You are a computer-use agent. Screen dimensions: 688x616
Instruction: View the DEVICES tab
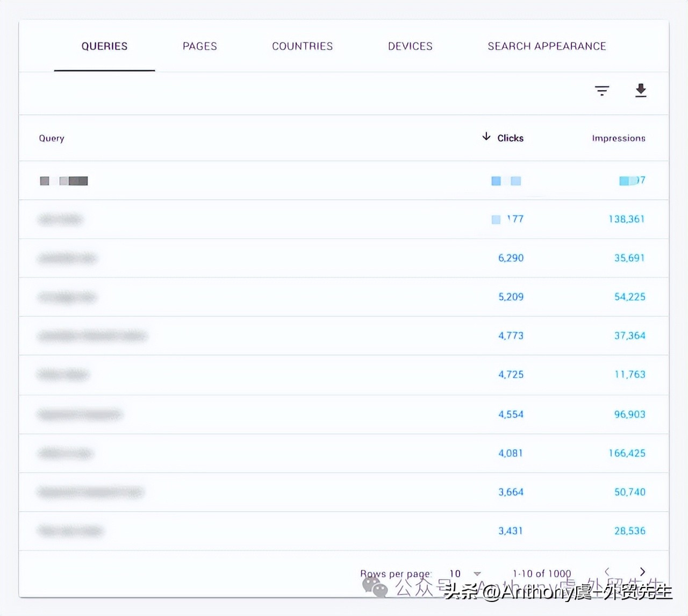[x=410, y=46]
